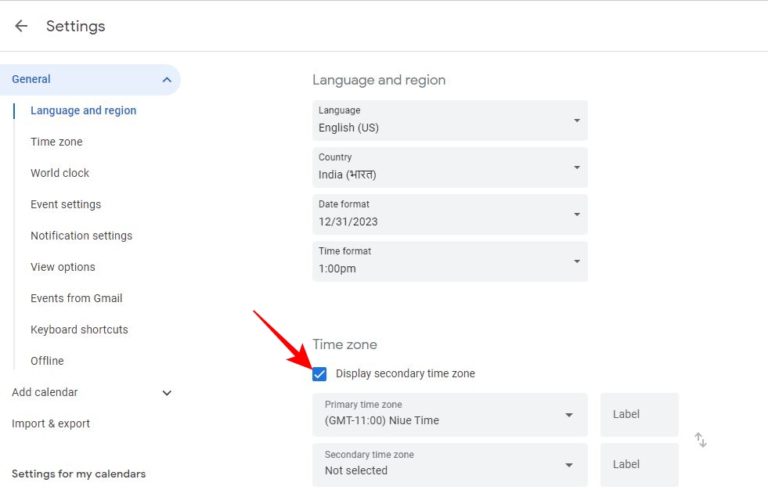Select the Primary time zone dropdown

pos(449,414)
